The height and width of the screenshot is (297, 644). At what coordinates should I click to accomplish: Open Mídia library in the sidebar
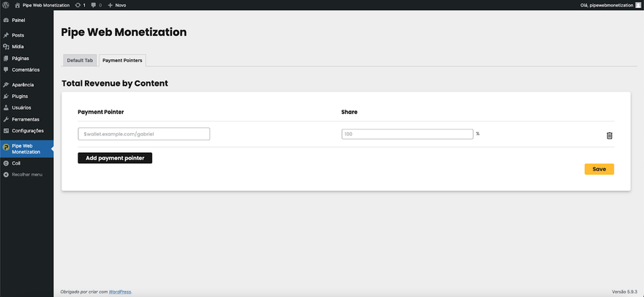pyautogui.click(x=18, y=46)
